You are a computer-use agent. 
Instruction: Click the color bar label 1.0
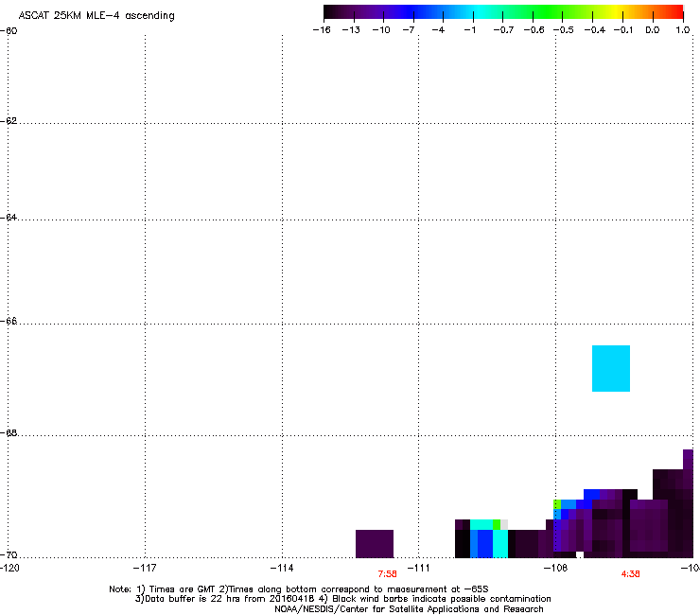coord(683,30)
